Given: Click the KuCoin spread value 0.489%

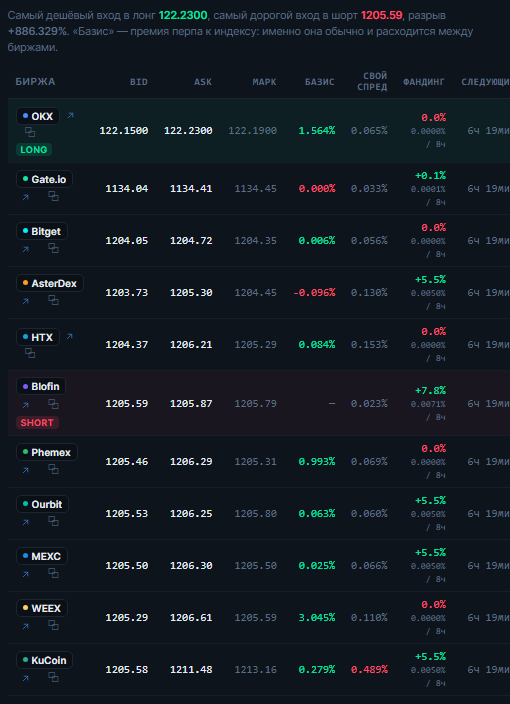Looking at the screenshot, I should pyautogui.click(x=369, y=670).
